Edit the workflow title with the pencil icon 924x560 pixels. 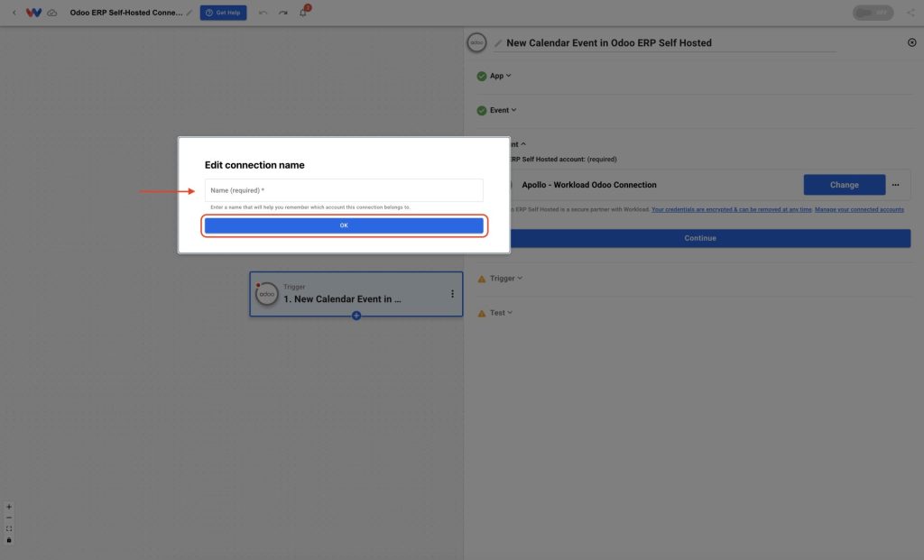[189, 13]
